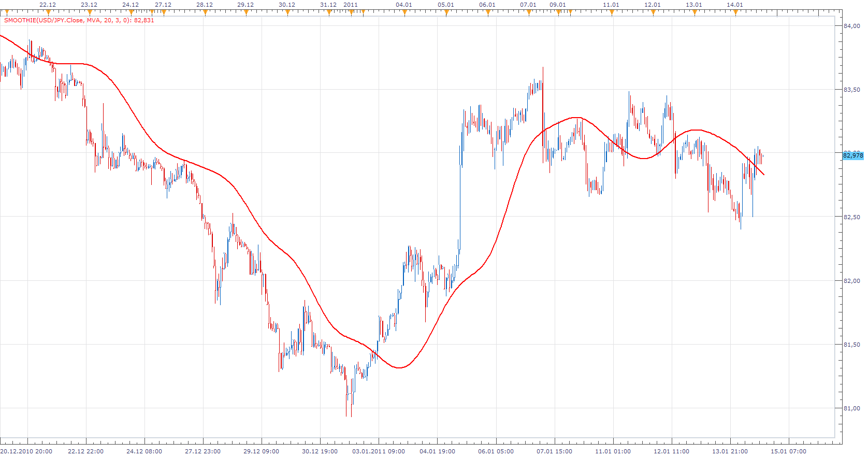The image size is (868, 457).
Task: Click the 06.01 05:00 time axis label
Action: (496, 451)
